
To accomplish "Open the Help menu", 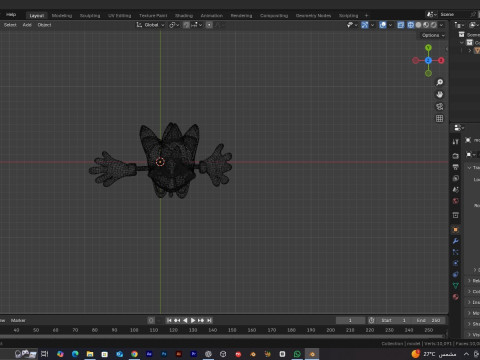I will point(11,14).
